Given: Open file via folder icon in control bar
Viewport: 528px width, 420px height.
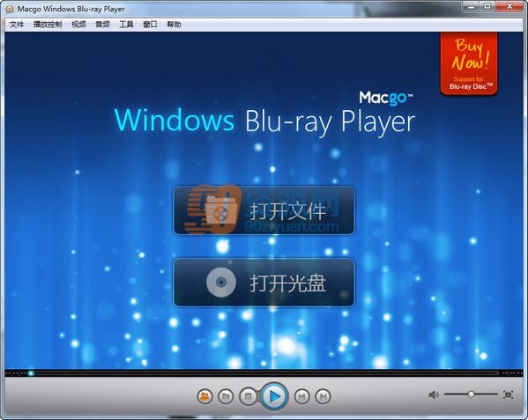Looking at the screenshot, I should [x=226, y=396].
